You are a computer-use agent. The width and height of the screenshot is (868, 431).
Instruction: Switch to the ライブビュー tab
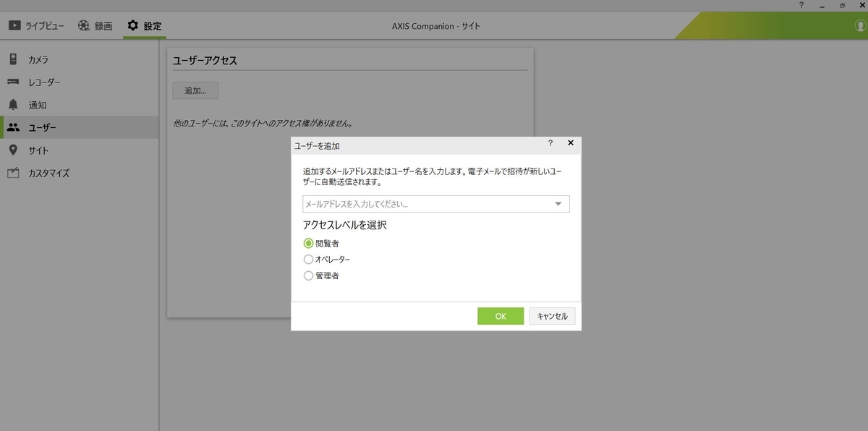point(35,26)
